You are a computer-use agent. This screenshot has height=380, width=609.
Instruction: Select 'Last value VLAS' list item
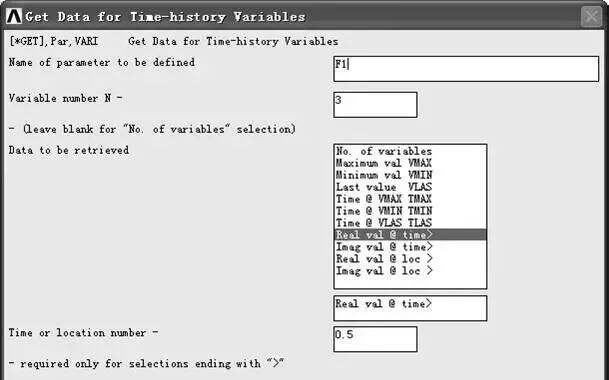(x=410, y=187)
